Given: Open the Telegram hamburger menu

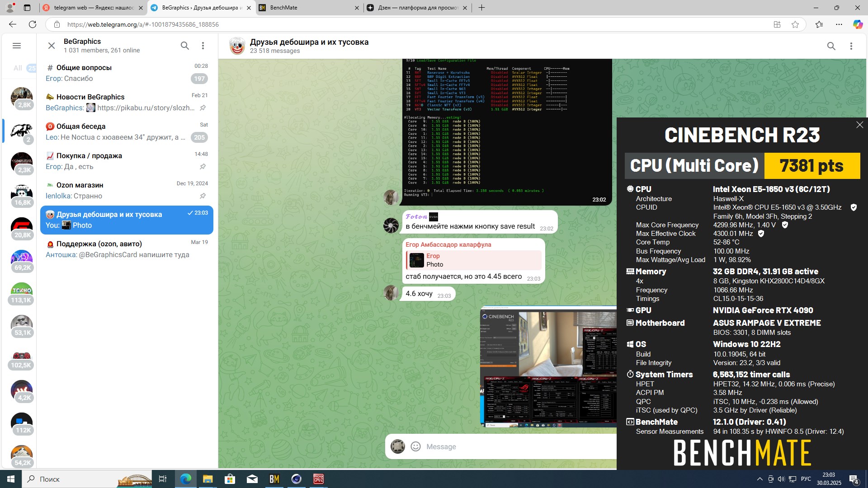Looking at the screenshot, I should [17, 46].
